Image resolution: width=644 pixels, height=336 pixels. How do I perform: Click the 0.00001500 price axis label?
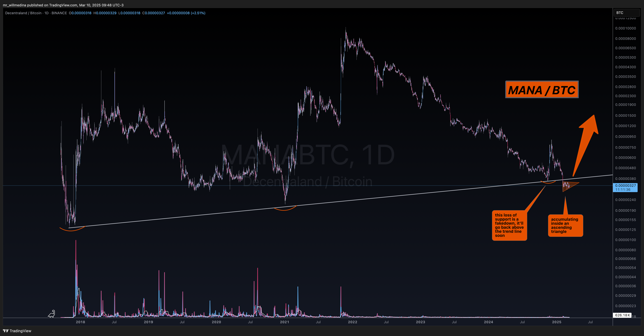click(626, 116)
